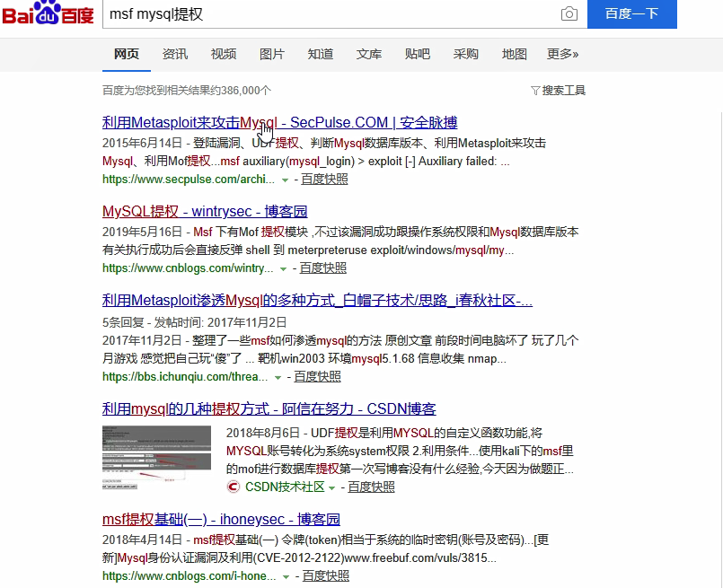Go to the 贴吧 tab
This screenshot has width=723, height=588.
pyautogui.click(x=417, y=55)
